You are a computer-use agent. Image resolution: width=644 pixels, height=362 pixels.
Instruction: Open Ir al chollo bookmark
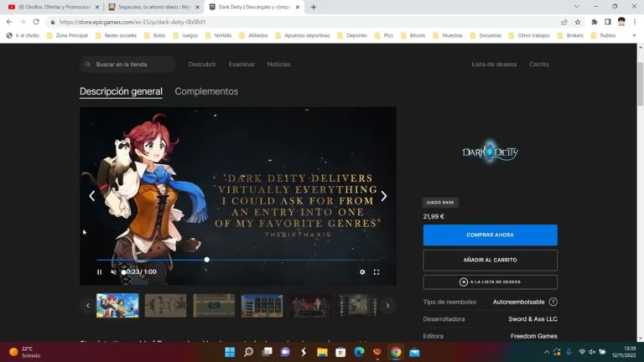(x=23, y=35)
